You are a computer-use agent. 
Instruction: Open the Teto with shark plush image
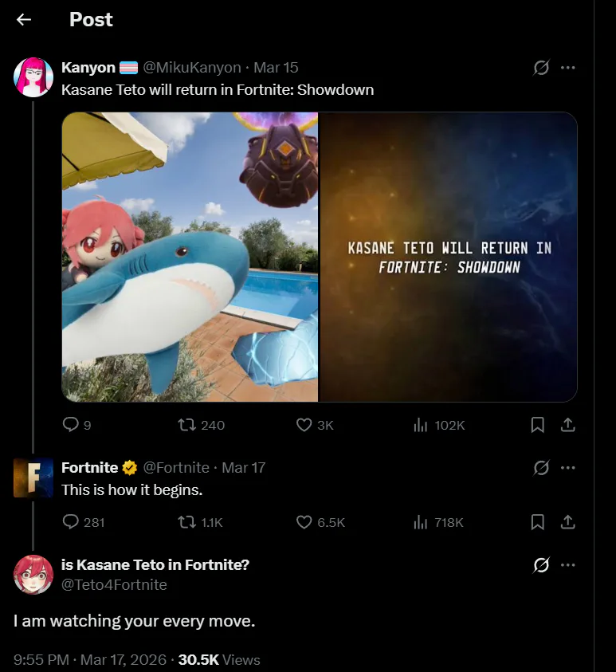190,257
